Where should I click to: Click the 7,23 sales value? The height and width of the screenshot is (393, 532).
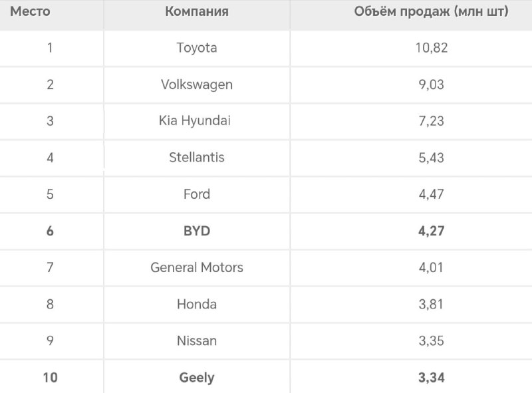[x=431, y=121]
